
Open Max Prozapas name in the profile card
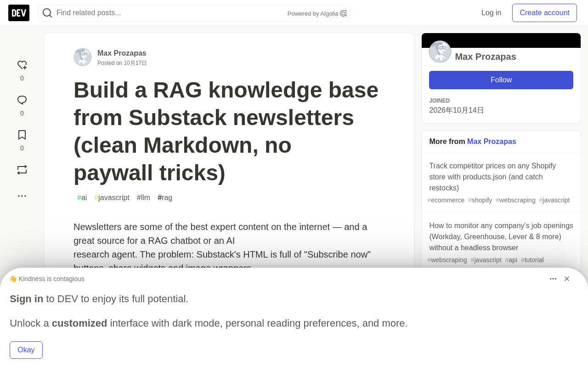[486, 57]
